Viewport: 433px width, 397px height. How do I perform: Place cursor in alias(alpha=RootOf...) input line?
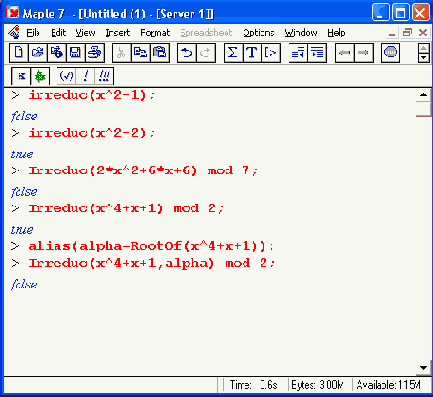pos(151,246)
